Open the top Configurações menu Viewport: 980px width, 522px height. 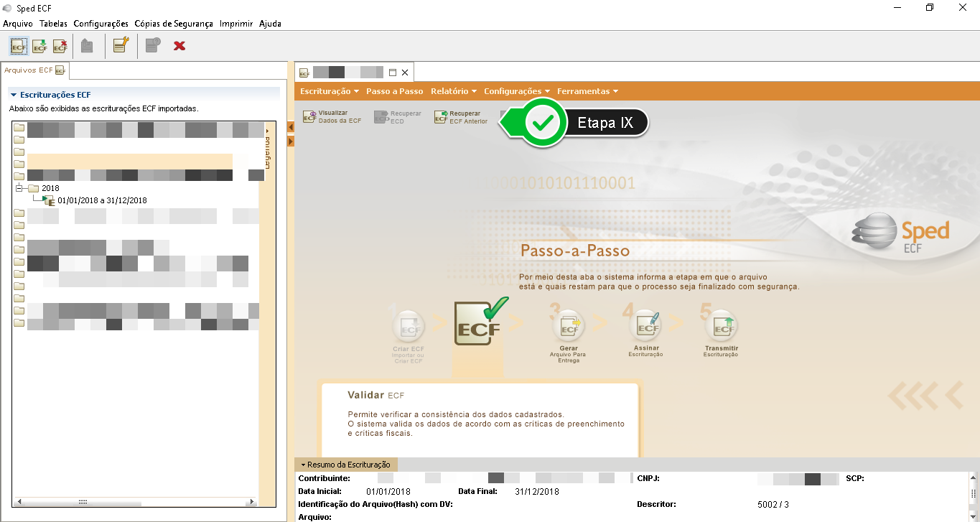[x=101, y=24]
